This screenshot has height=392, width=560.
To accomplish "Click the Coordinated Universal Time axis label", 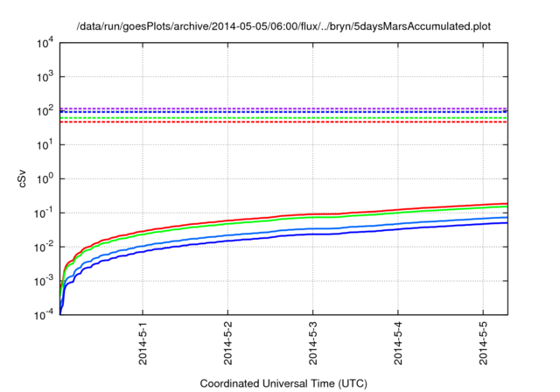I will click(x=283, y=383).
